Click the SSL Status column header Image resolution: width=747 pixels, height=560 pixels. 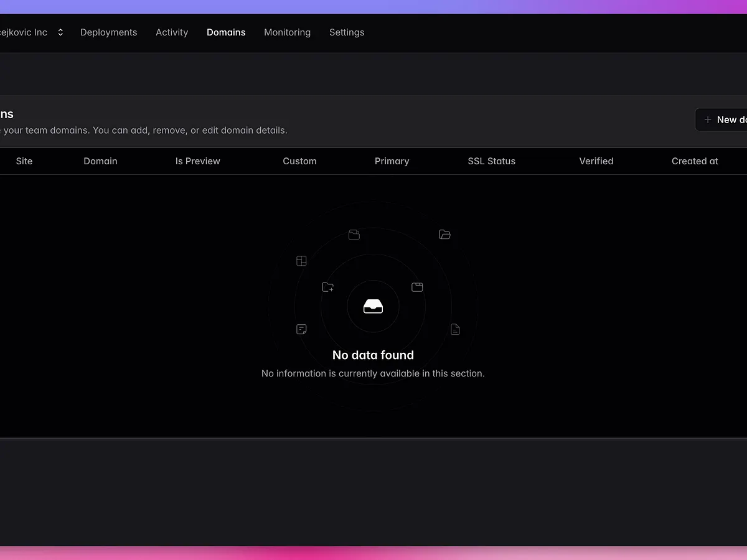491,161
